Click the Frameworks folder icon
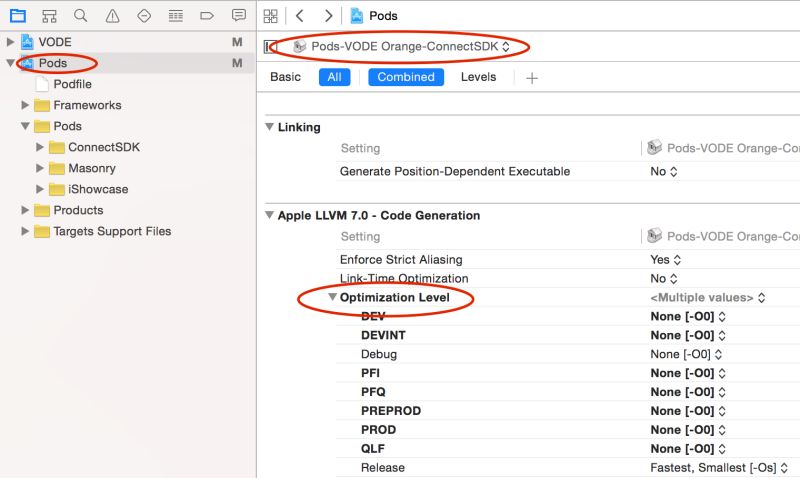This screenshot has height=478, width=800. [41, 106]
